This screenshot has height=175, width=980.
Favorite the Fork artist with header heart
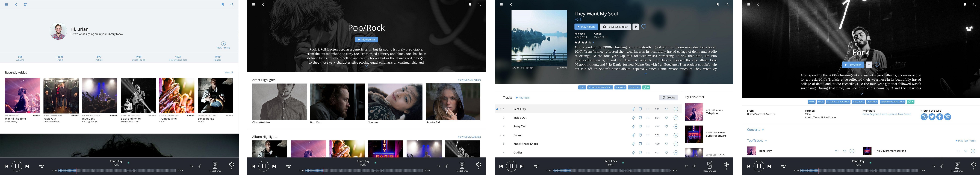point(877,65)
